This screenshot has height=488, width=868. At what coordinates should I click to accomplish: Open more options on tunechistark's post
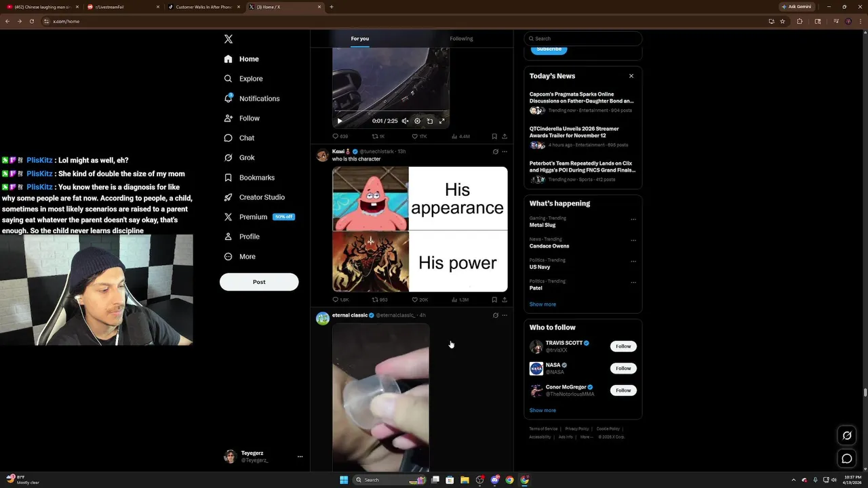click(505, 152)
